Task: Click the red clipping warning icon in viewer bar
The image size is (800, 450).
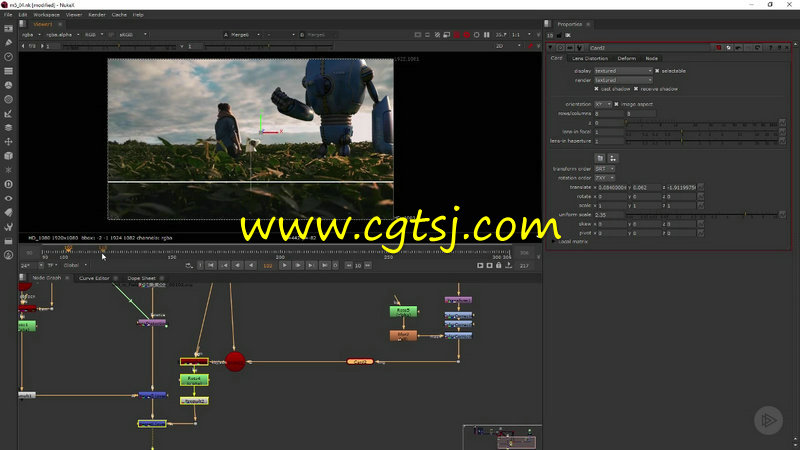Action: click(457, 35)
